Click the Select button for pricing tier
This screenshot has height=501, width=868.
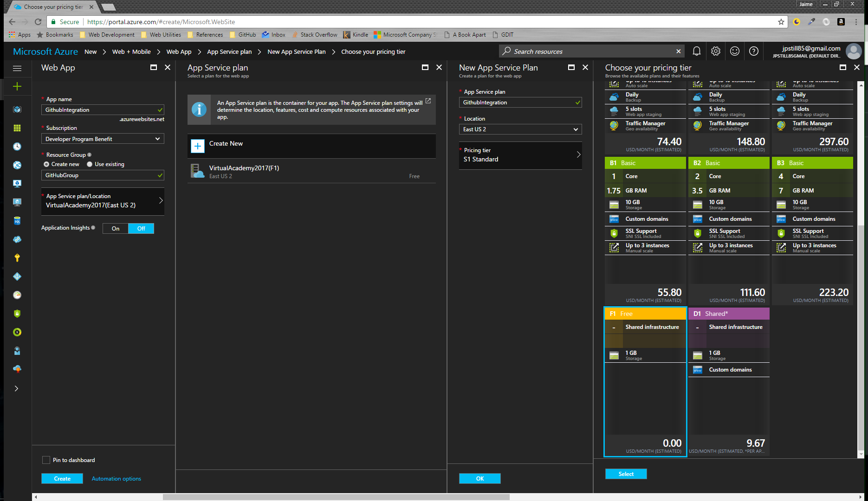click(626, 474)
